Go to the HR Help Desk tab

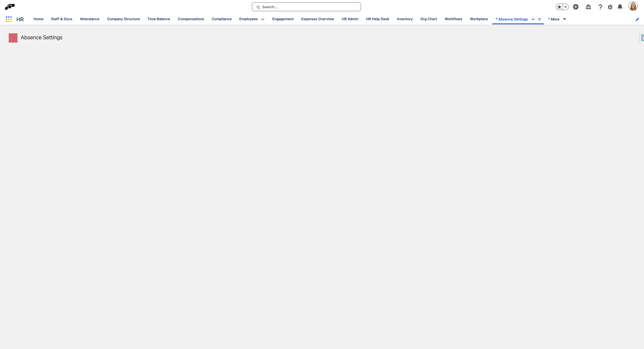coord(377,19)
